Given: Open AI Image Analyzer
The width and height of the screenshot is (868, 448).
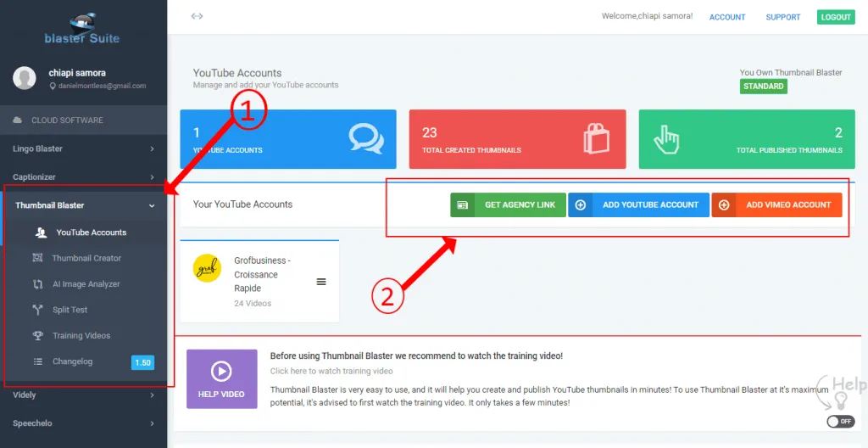Looking at the screenshot, I should pos(86,284).
